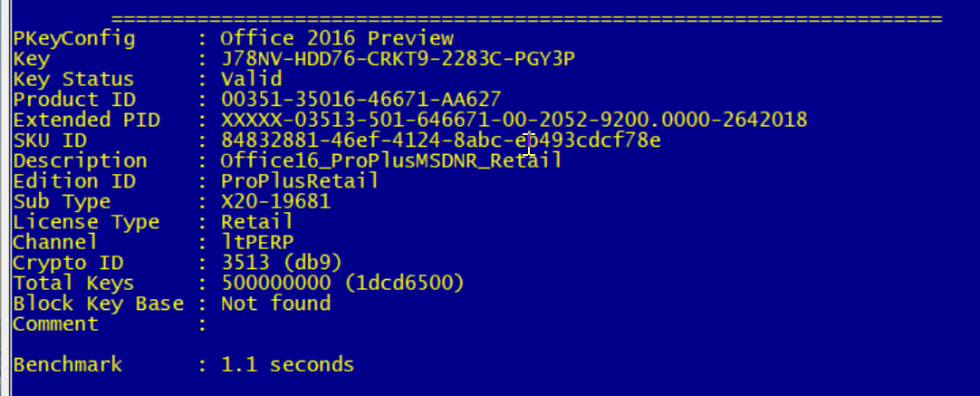
Task: Click the Channel value ltPERP
Action: [257, 242]
